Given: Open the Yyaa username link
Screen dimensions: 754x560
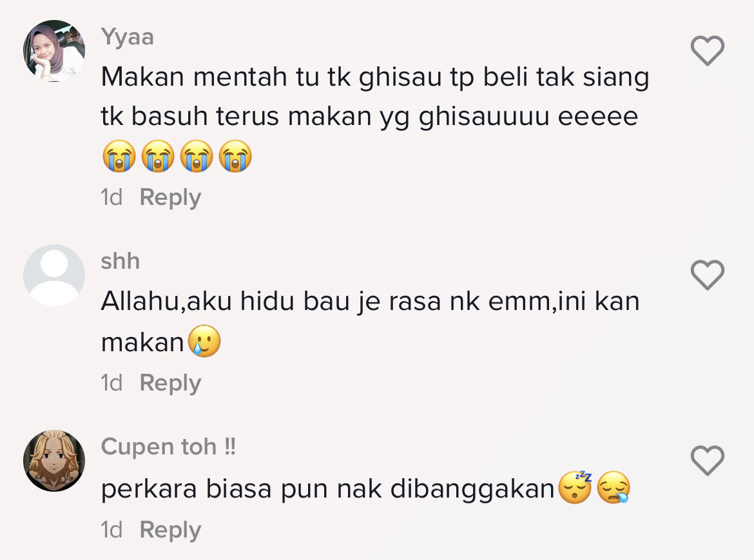Looking at the screenshot, I should [128, 37].
